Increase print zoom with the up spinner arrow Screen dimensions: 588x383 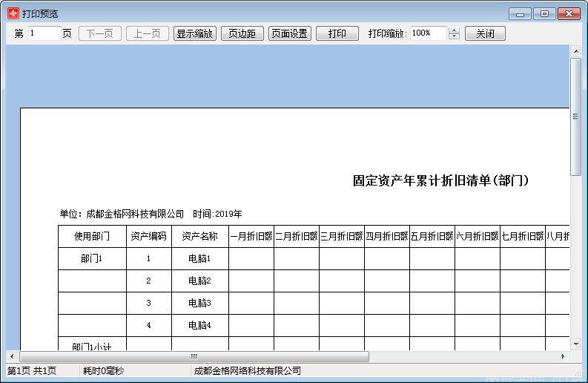(454, 30)
